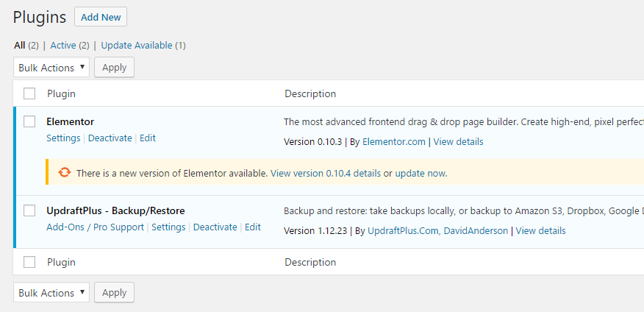Open UpdraftPlus Add-Ons / Pro Support
The image size is (644, 312).
click(x=96, y=227)
